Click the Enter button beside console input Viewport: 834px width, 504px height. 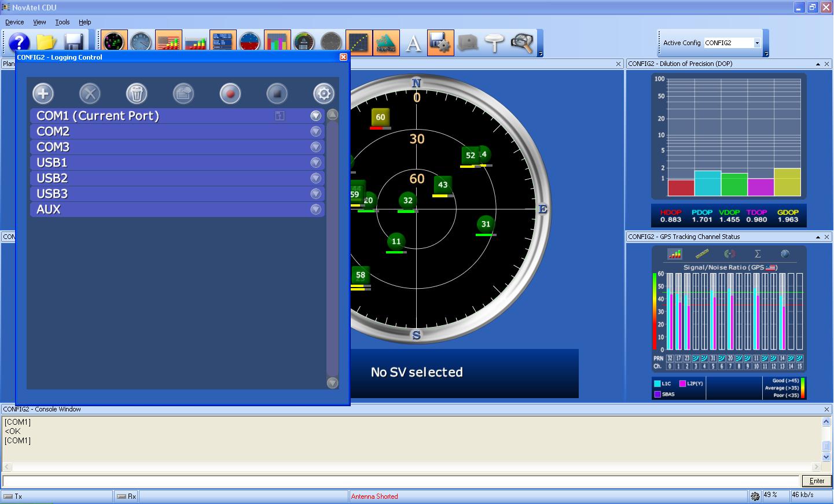tap(817, 481)
